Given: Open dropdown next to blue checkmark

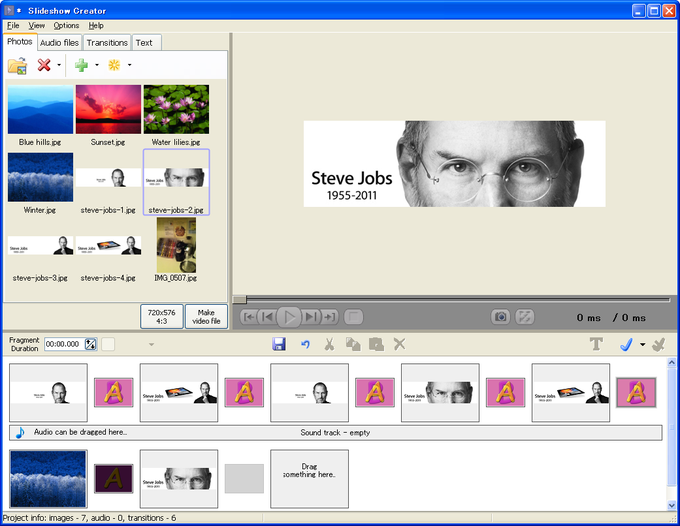Looking at the screenshot, I should [642, 345].
